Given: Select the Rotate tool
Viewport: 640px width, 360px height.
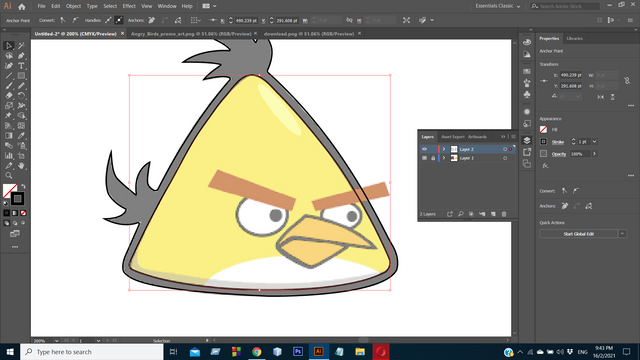Looking at the screenshot, I should point(21,96).
